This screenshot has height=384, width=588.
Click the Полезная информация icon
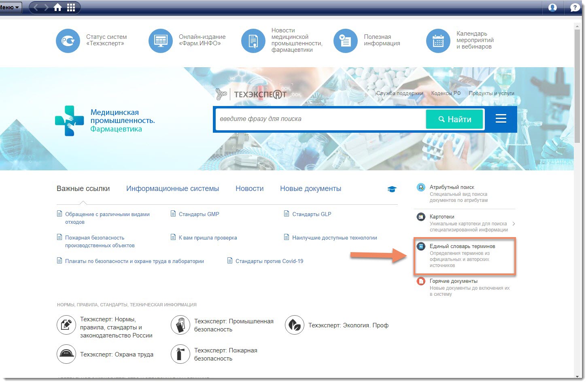click(346, 41)
